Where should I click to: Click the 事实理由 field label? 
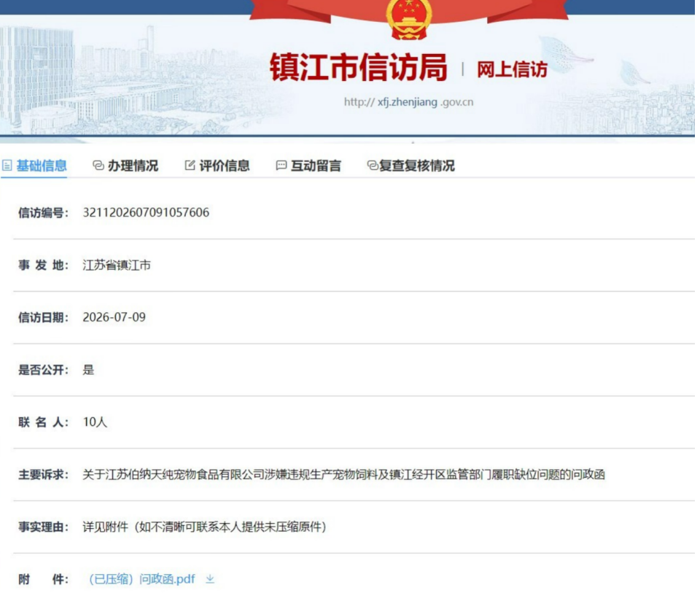tap(43, 527)
